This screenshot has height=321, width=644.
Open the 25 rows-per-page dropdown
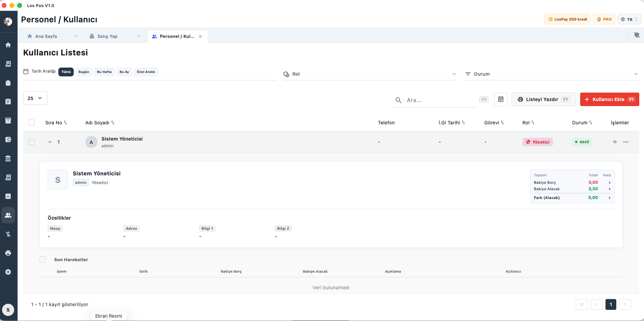[x=35, y=98]
